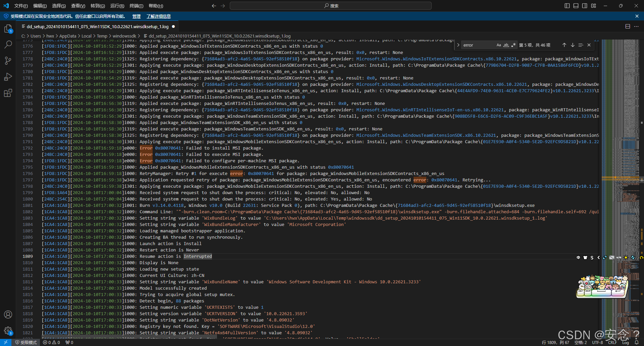Viewport: 644px width, 346px height.
Task: Open the editor More Actions ellipsis
Action: 636,26
